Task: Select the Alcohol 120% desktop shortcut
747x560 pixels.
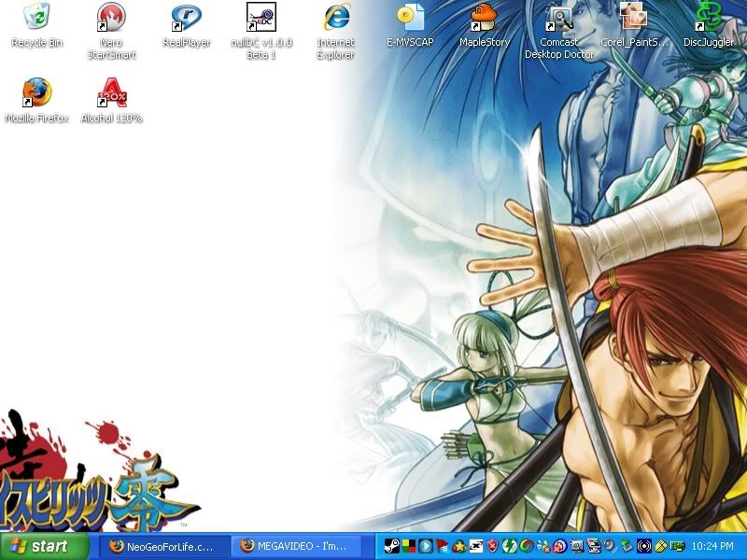Action: pos(111,101)
